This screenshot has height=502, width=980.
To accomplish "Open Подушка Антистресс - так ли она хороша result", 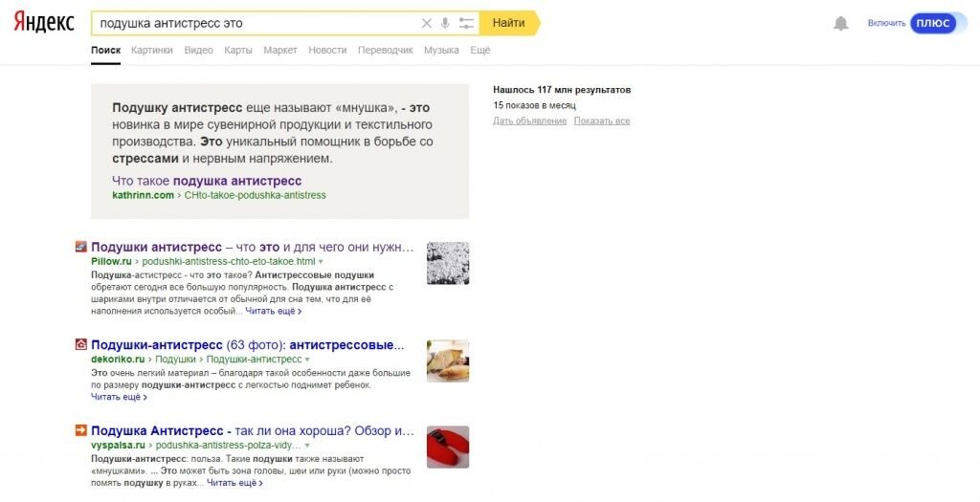I will (x=253, y=431).
